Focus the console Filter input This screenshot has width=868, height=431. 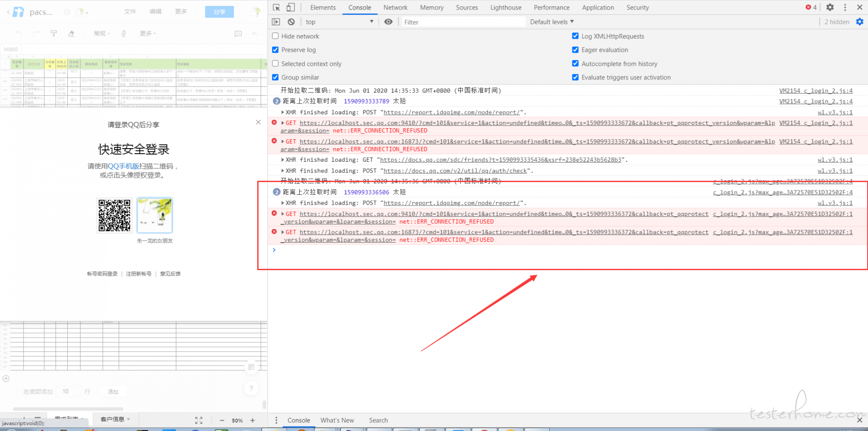pyautogui.click(x=463, y=22)
